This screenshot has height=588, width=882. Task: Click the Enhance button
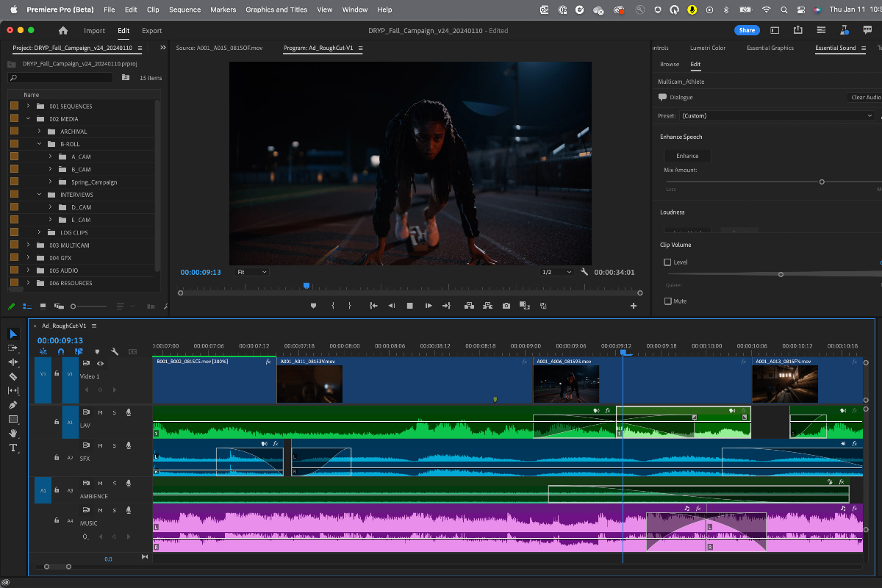[x=687, y=156]
